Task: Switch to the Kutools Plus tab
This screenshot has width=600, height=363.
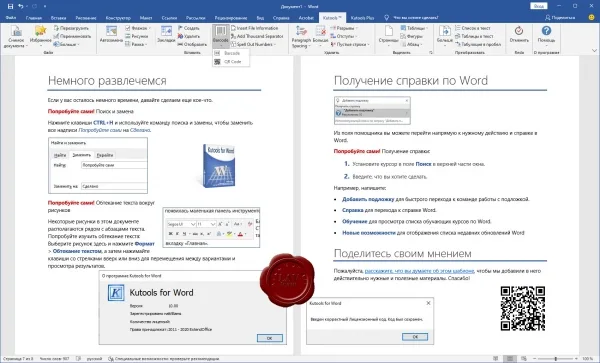Action: pyautogui.click(x=362, y=18)
